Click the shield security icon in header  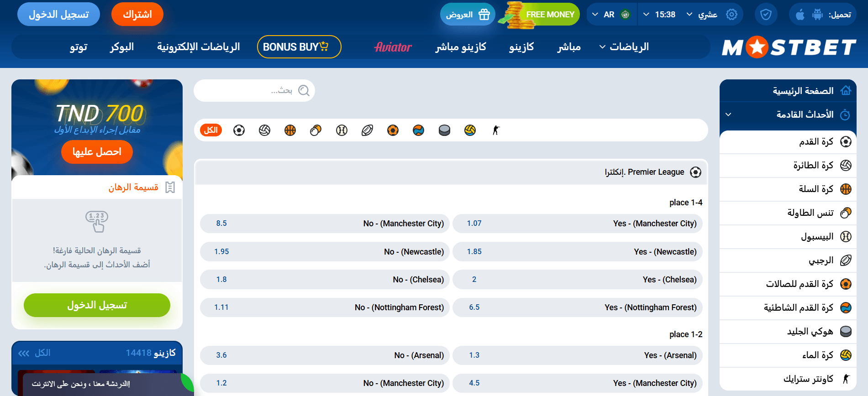766,15
